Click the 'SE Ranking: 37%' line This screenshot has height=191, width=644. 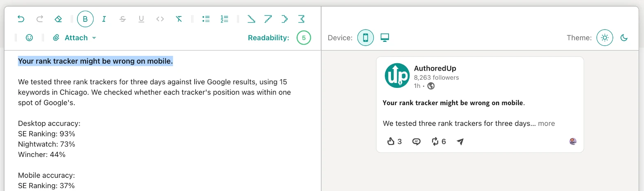[46, 186]
